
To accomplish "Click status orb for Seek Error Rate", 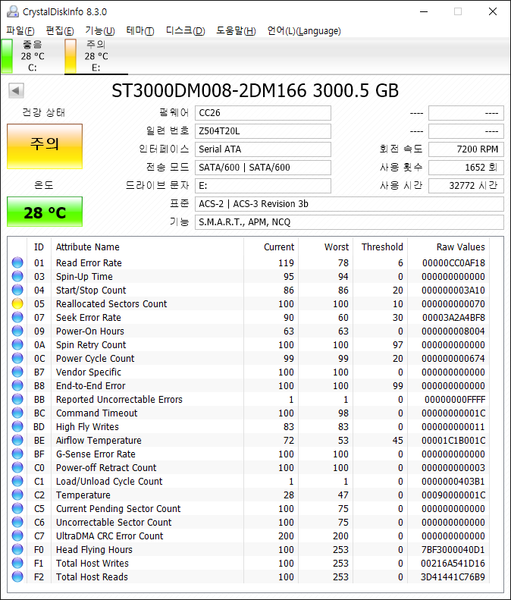I will coord(17,317).
